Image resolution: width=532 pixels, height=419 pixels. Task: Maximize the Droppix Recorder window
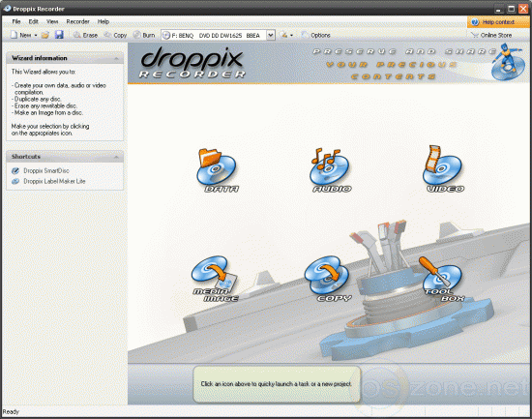512,9
